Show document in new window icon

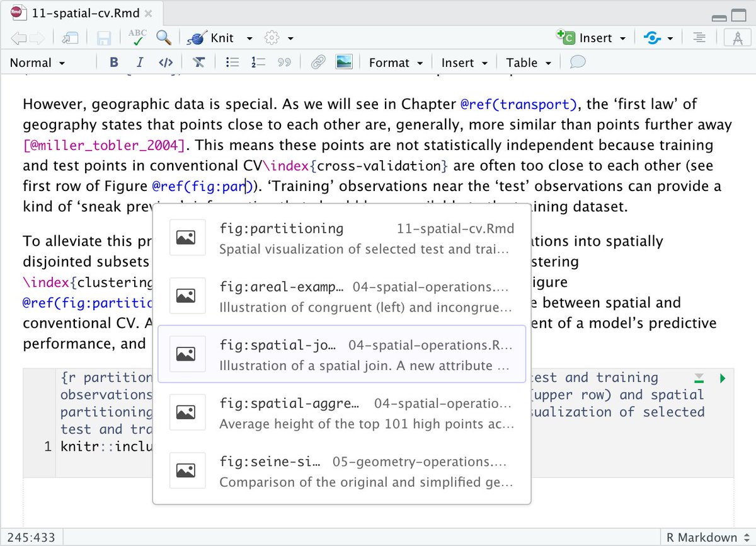tap(69, 38)
